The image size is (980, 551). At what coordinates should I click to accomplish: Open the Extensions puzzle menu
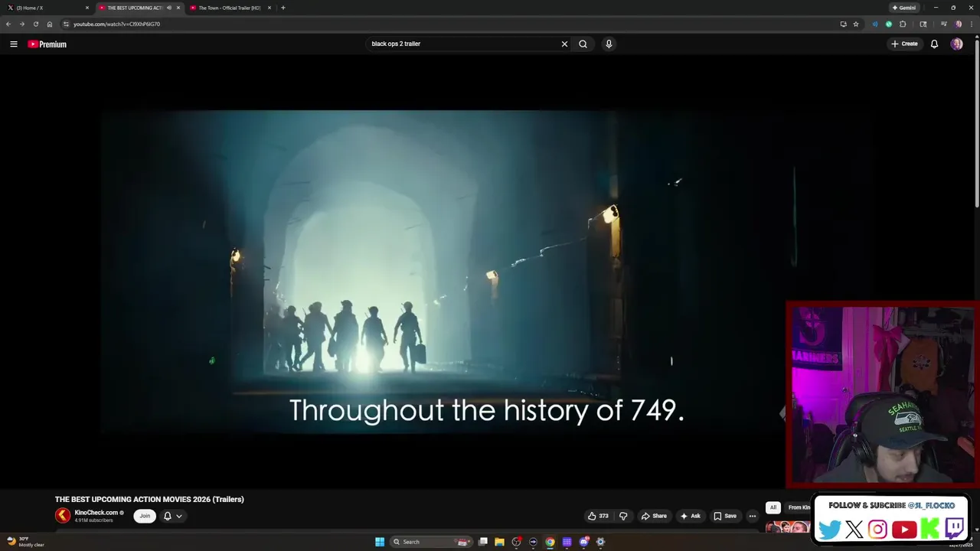tap(903, 24)
